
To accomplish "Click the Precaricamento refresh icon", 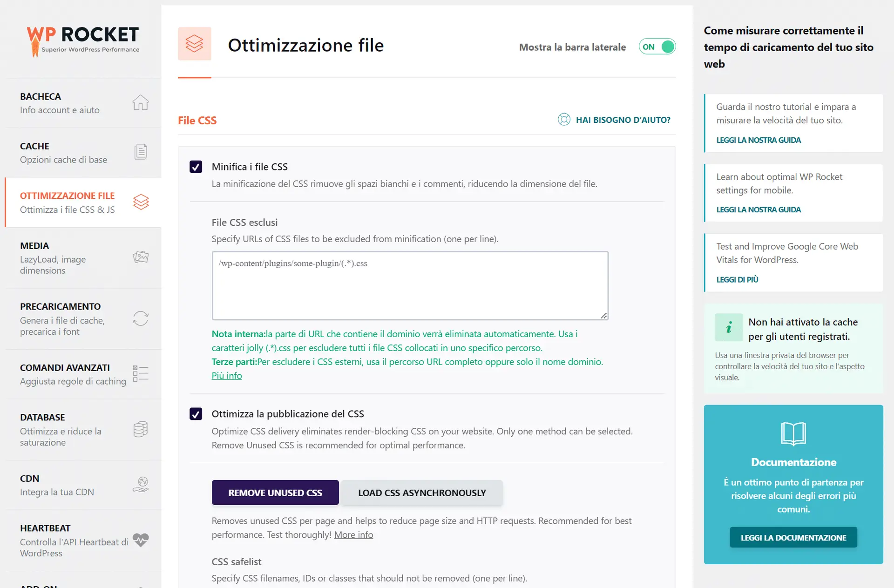I will pos(140,318).
